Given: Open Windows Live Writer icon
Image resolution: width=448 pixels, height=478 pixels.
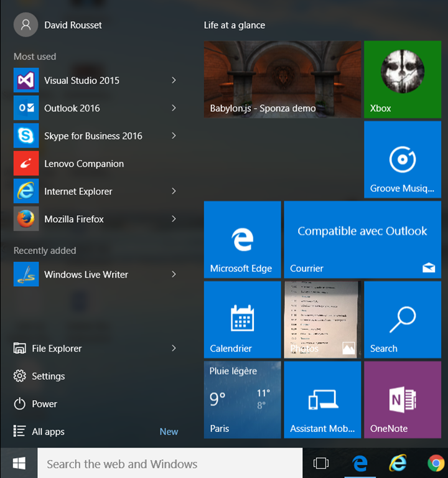Looking at the screenshot, I should [x=26, y=274].
